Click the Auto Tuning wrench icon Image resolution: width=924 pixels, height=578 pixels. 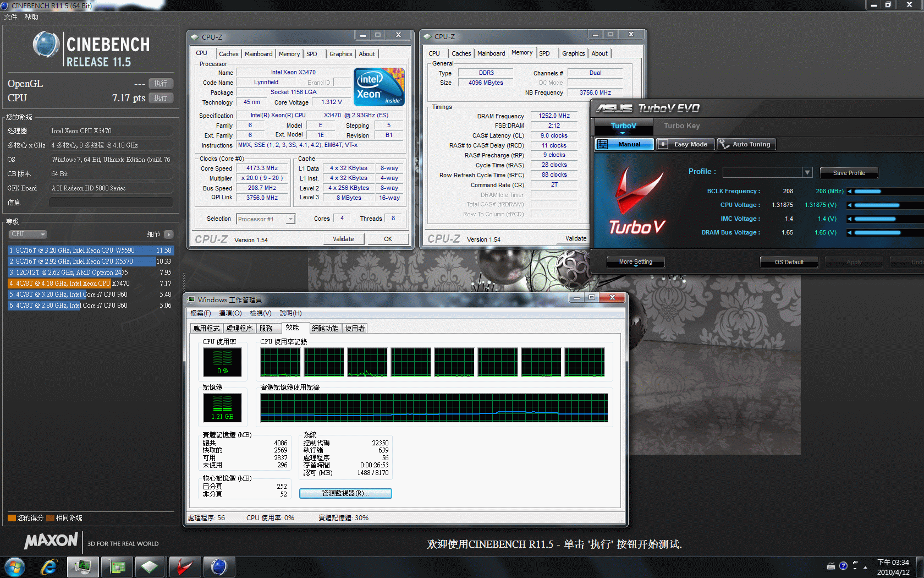coord(724,144)
